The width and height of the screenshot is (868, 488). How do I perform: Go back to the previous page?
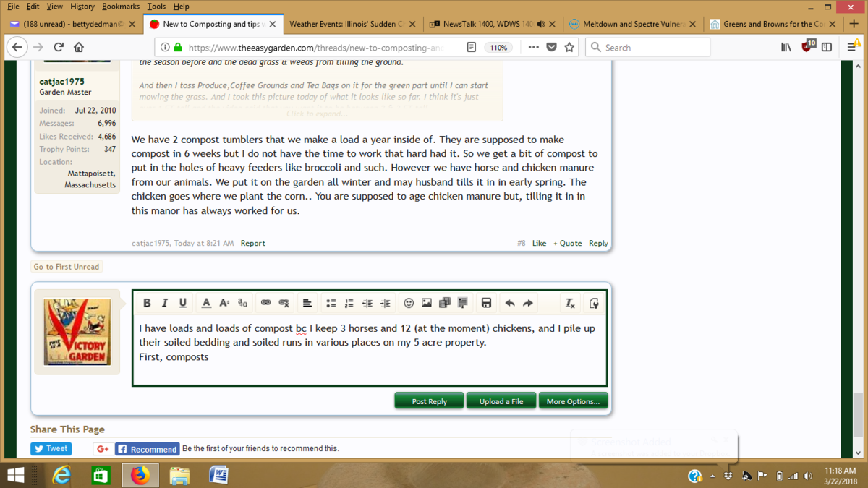(17, 48)
